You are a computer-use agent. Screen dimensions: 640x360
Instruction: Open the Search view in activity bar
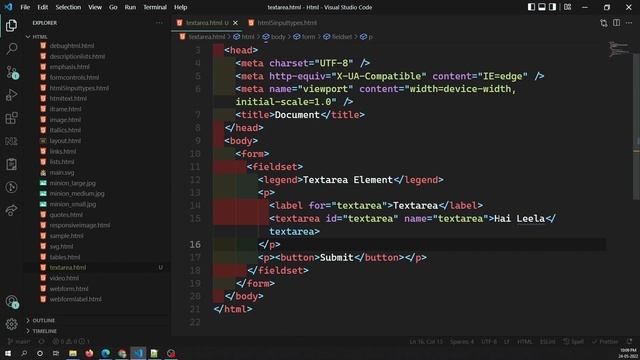tap(11, 49)
